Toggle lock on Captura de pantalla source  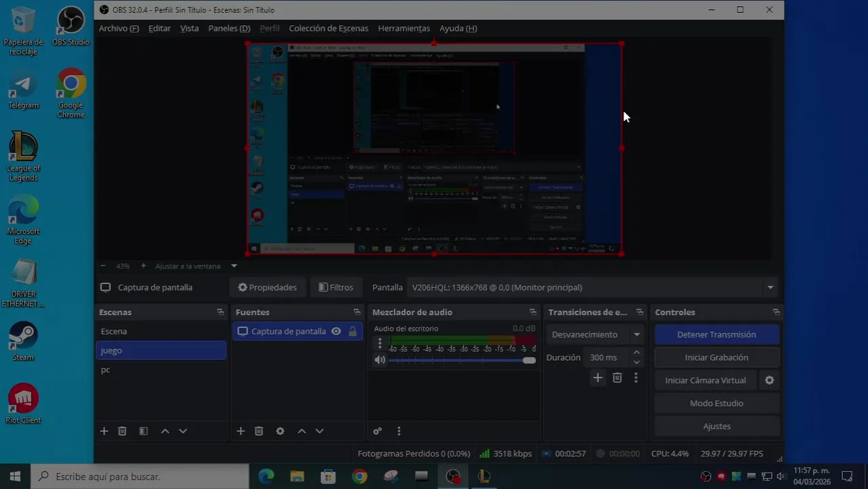[352, 331]
